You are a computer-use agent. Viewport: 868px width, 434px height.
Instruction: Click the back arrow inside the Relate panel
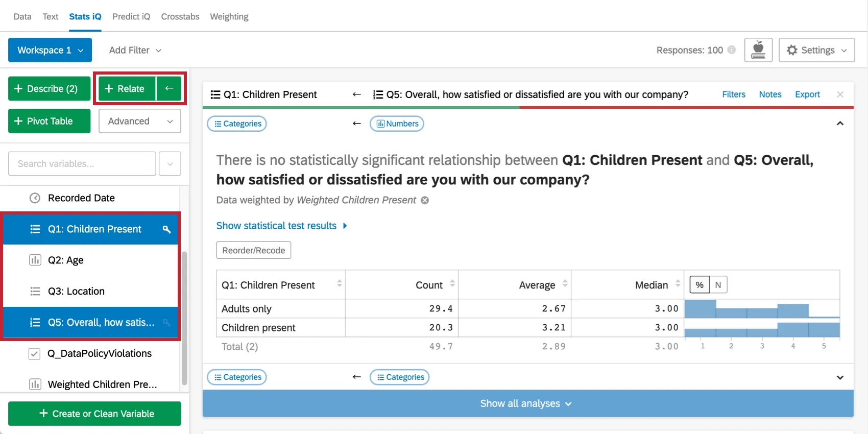pyautogui.click(x=169, y=88)
